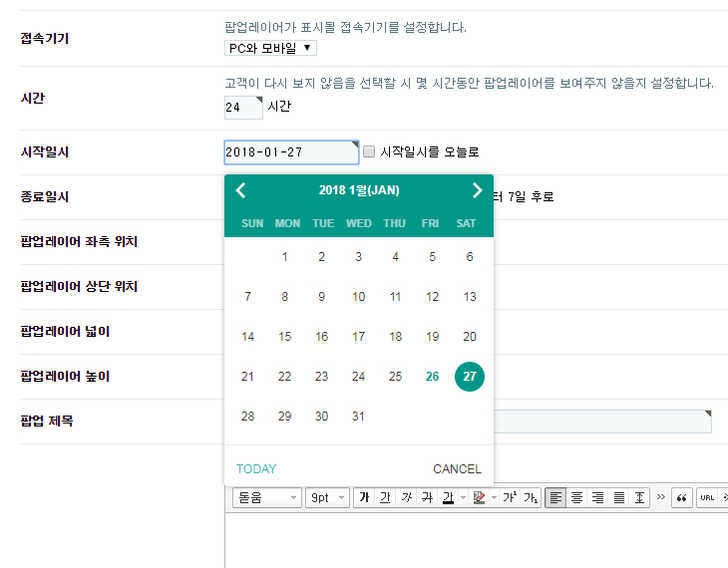Apply underline formatting in editor

pyautogui.click(x=385, y=497)
